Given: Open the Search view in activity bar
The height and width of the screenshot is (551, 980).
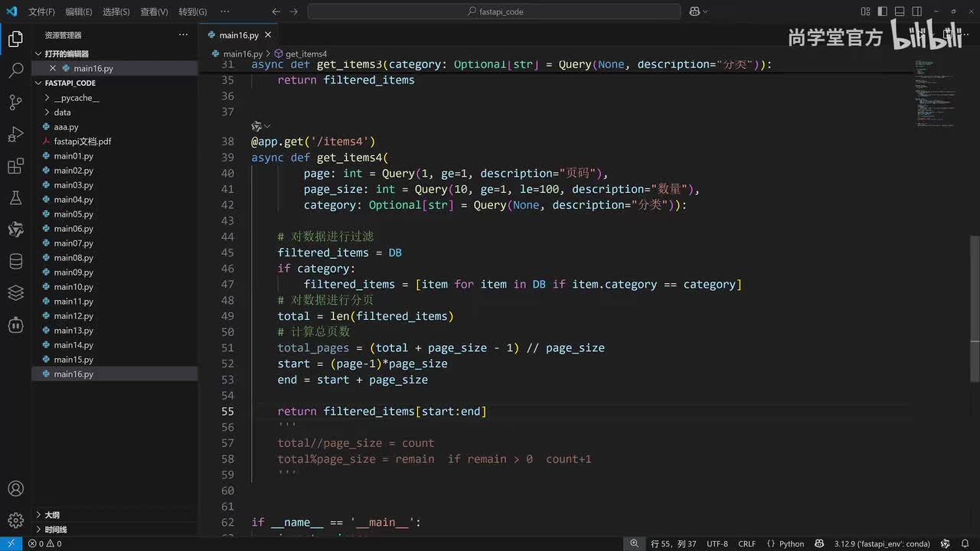Looking at the screenshot, I should 15,71.
